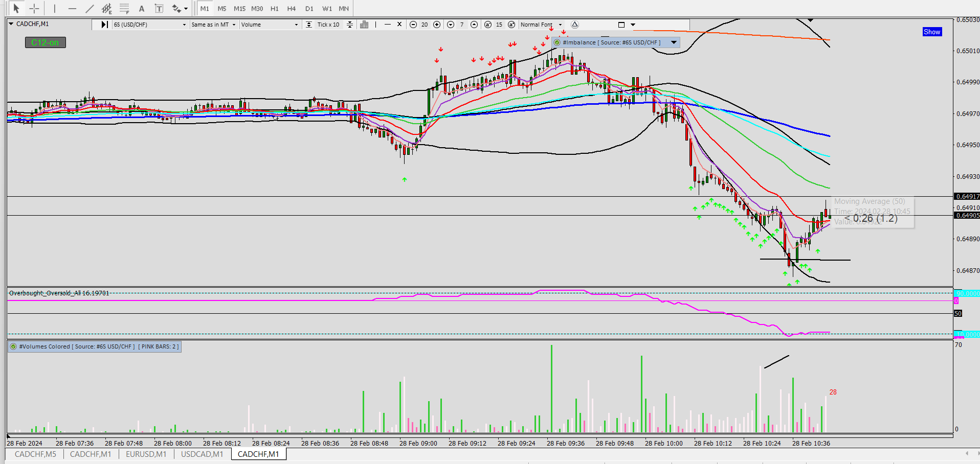Choose the text label tool
The height and width of the screenshot is (464, 980).
coord(159,8)
